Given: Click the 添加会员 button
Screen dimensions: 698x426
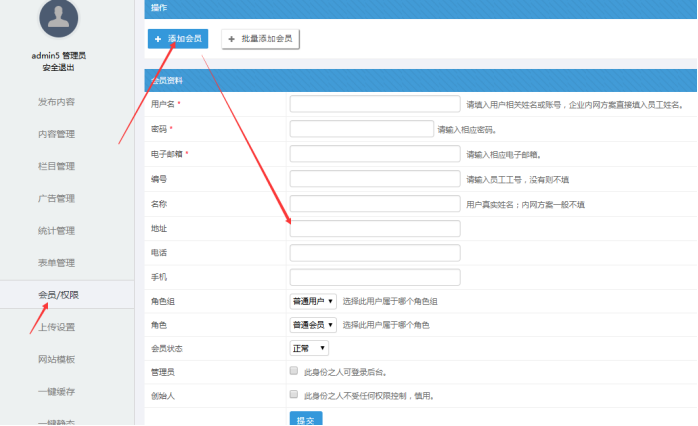Looking at the screenshot, I should 178,38.
